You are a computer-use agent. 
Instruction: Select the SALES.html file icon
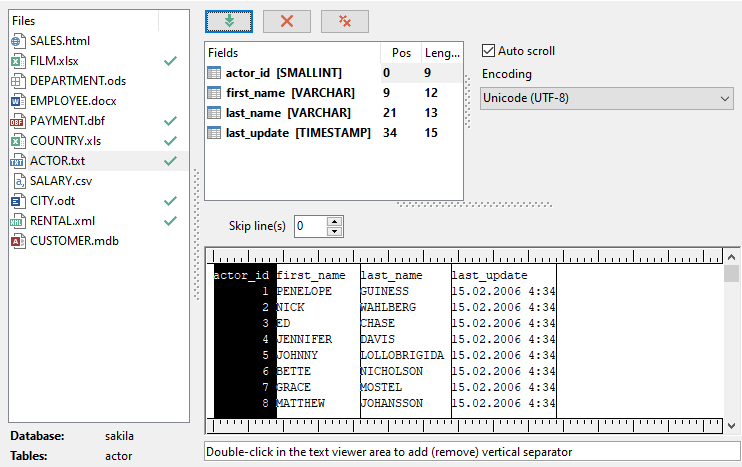(17, 41)
